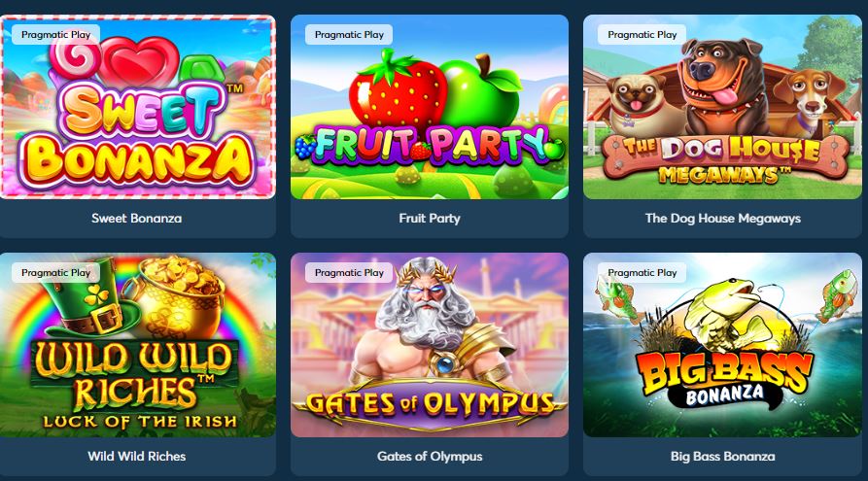Launch The Dog House Megaways thumbnail
868x481 pixels.
[722, 107]
